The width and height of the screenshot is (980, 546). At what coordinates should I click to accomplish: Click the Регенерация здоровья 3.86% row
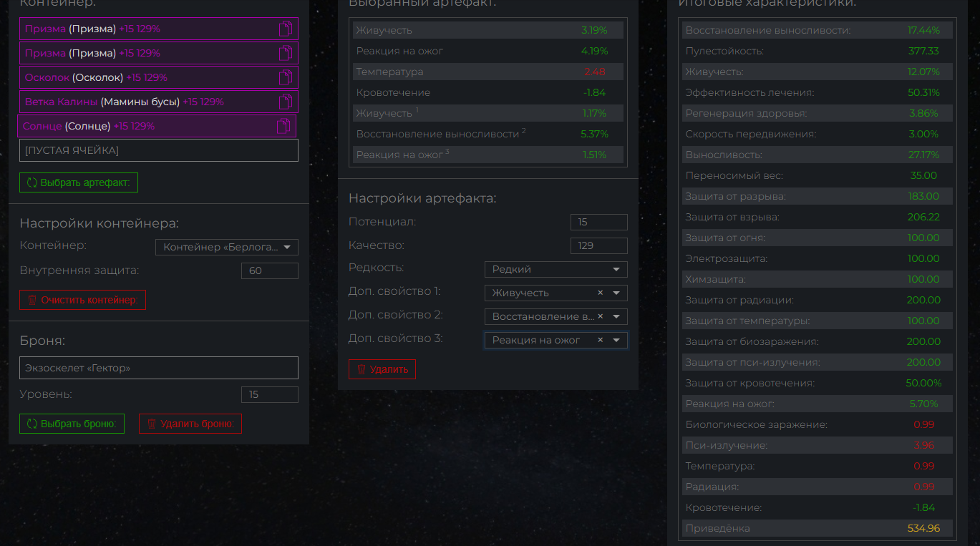(818, 113)
